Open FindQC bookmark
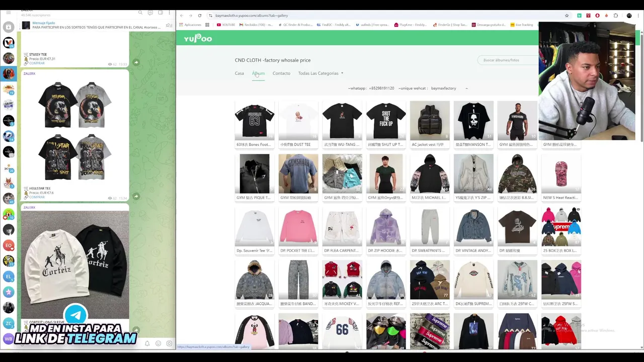This screenshot has width=644, height=362. pos(334,25)
